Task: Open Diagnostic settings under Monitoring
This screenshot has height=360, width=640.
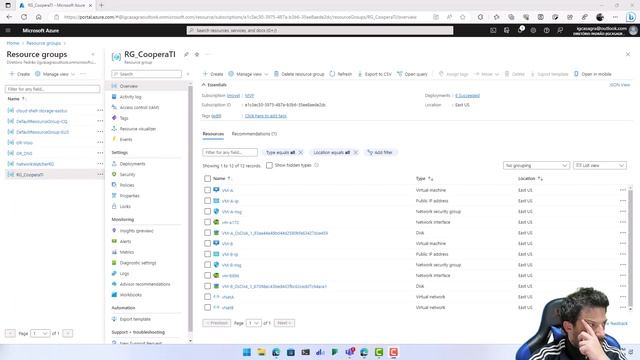Action: (x=138, y=262)
